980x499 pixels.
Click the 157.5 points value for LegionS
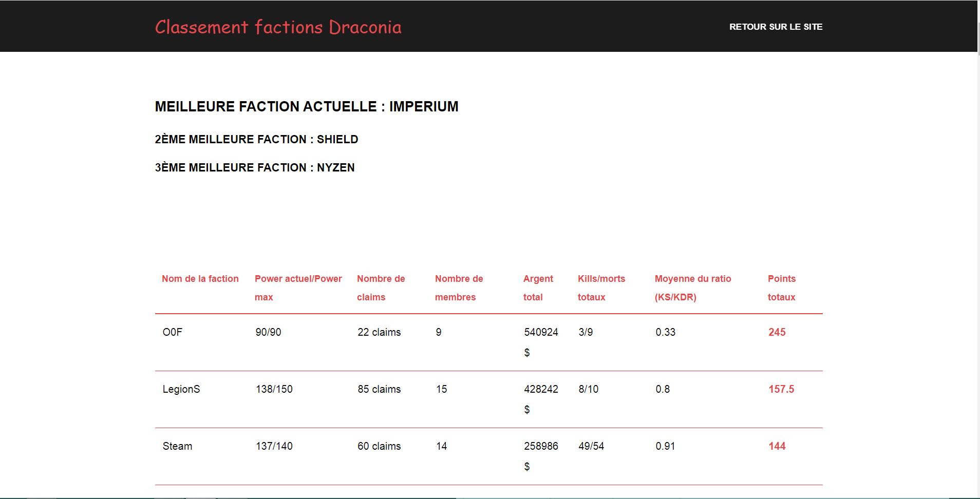tap(781, 389)
